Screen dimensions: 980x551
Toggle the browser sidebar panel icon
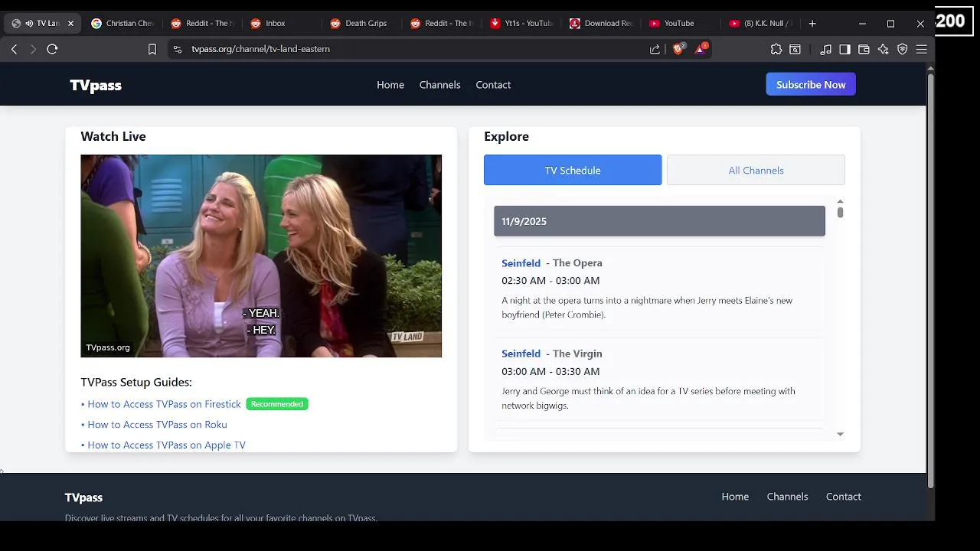[844, 49]
